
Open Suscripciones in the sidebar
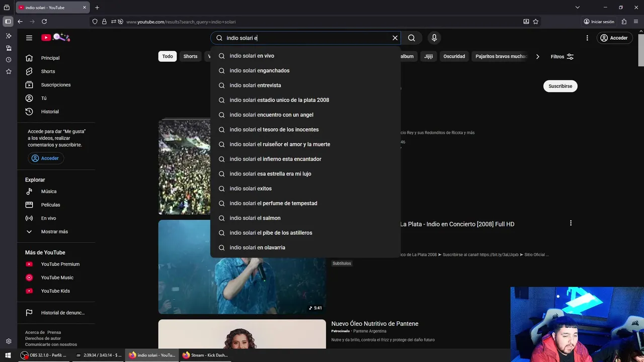click(x=56, y=85)
